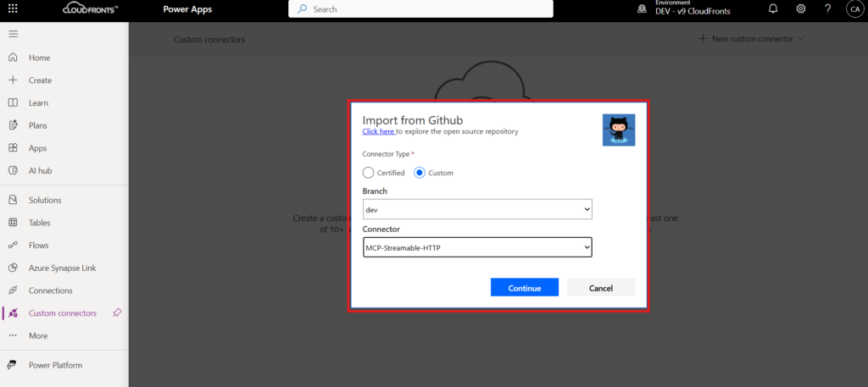Collapse the hamburger navigation menu
The height and width of the screenshot is (387, 868).
14,34
